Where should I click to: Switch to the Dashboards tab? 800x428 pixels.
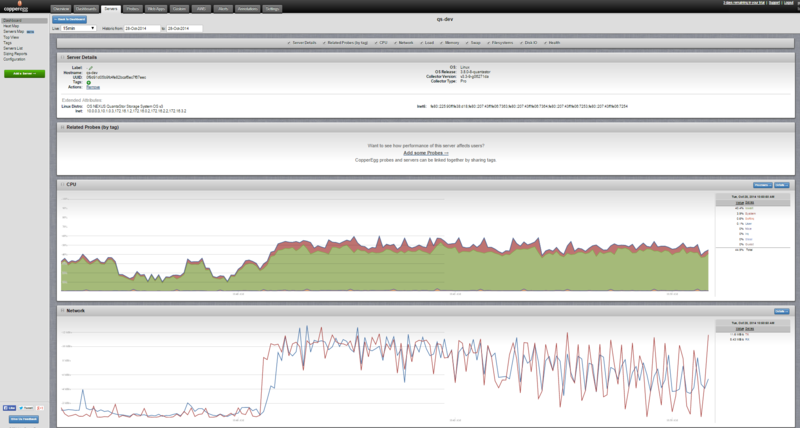coord(86,9)
